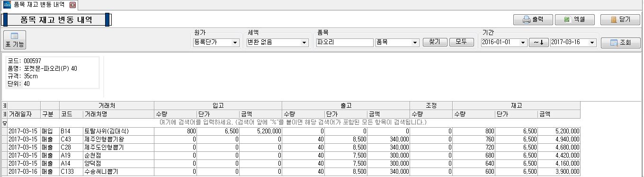
Task: Select the 제주인형뽑기왕 customer cell
Action: [118, 139]
